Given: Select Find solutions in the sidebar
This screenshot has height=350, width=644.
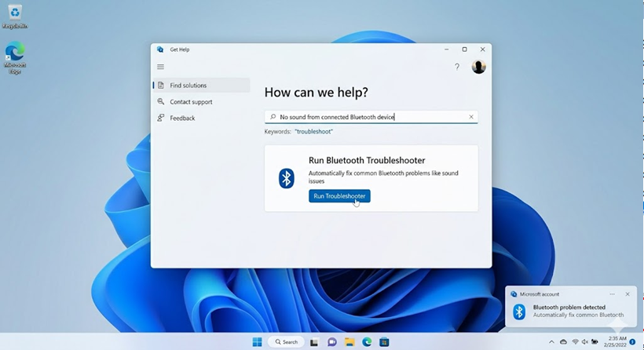Looking at the screenshot, I should pos(201,86).
